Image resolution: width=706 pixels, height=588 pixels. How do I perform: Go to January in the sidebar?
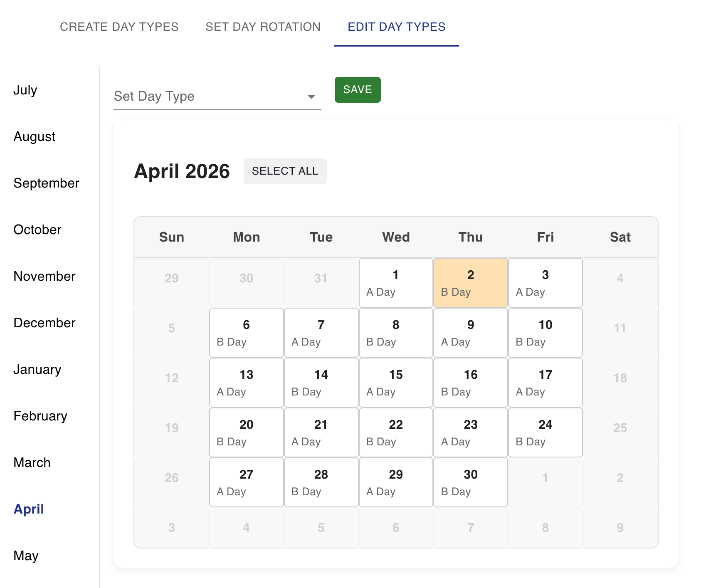(x=37, y=369)
